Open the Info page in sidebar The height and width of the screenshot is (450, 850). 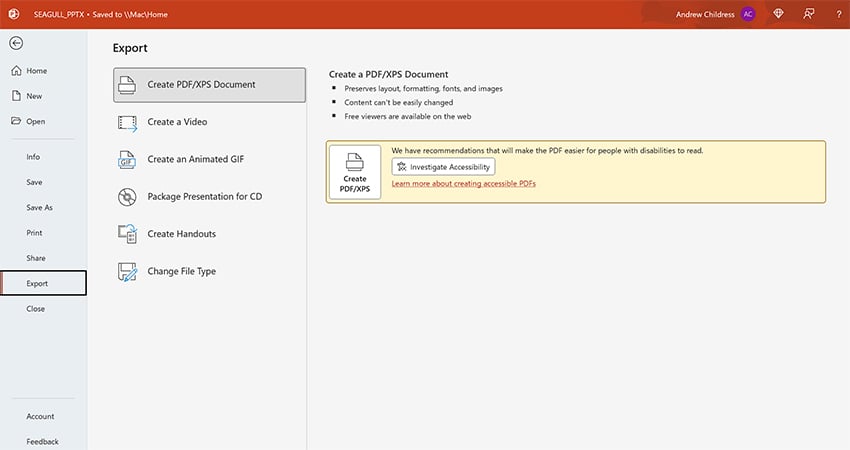tap(33, 157)
